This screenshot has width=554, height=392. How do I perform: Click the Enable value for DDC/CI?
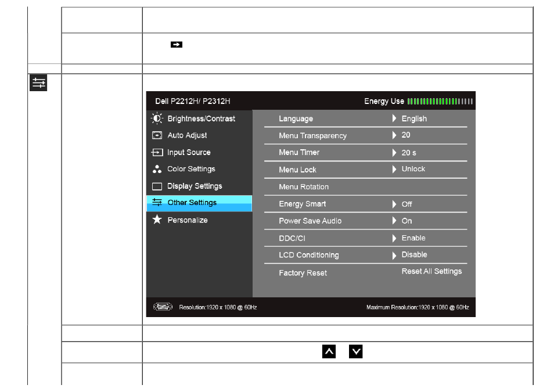pyautogui.click(x=413, y=238)
